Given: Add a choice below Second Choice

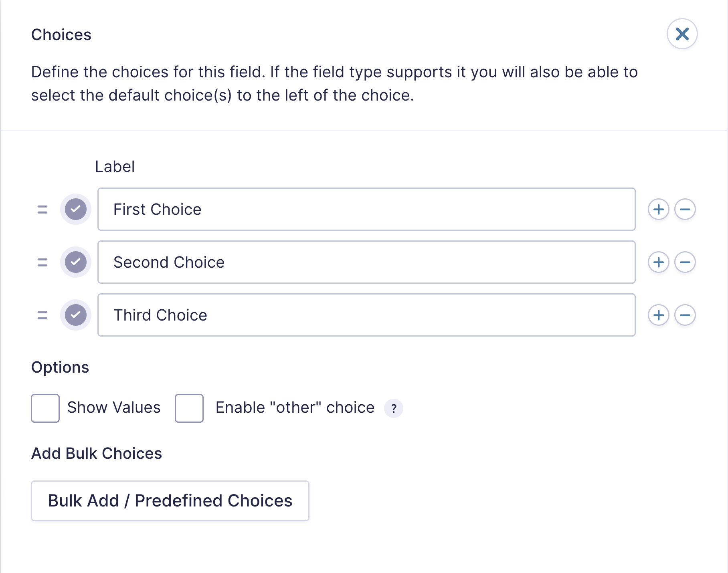Looking at the screenshot, I should coord(659,262).
